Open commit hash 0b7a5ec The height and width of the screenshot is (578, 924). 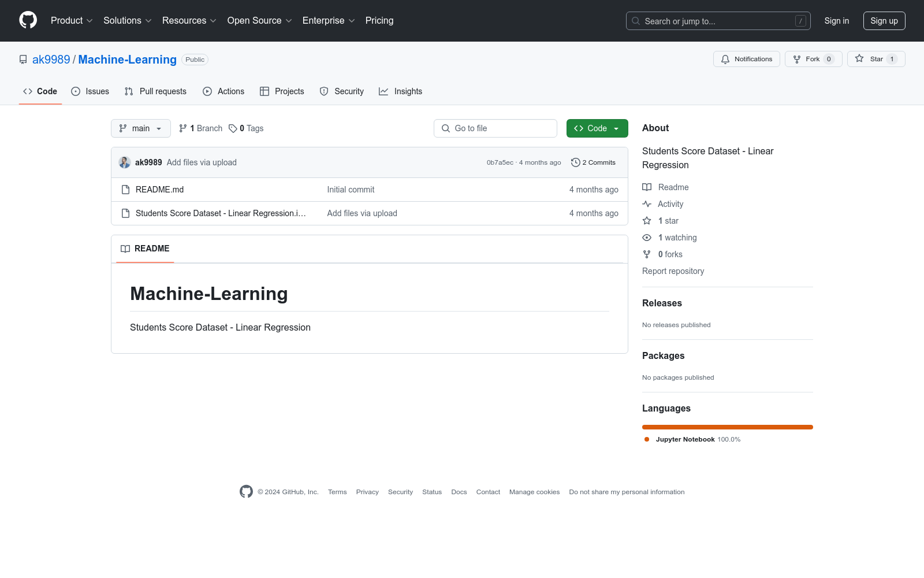pyautogui.click(x=500, y=162)
